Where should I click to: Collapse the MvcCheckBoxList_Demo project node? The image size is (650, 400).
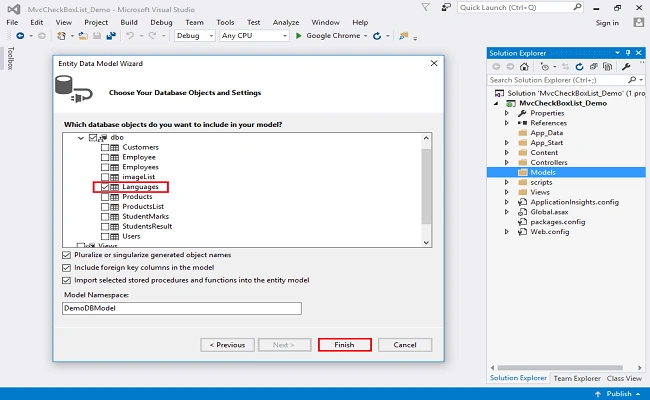point(496,104)
